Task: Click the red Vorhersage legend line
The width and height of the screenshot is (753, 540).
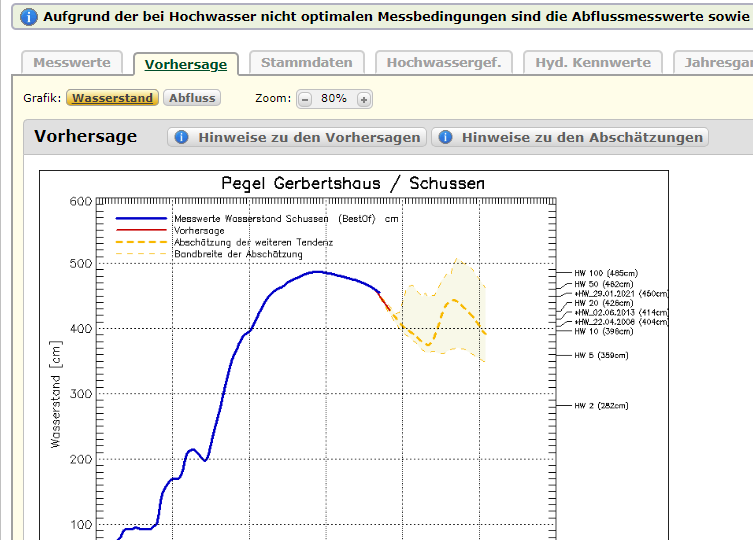Action: [x=142, y=230]
